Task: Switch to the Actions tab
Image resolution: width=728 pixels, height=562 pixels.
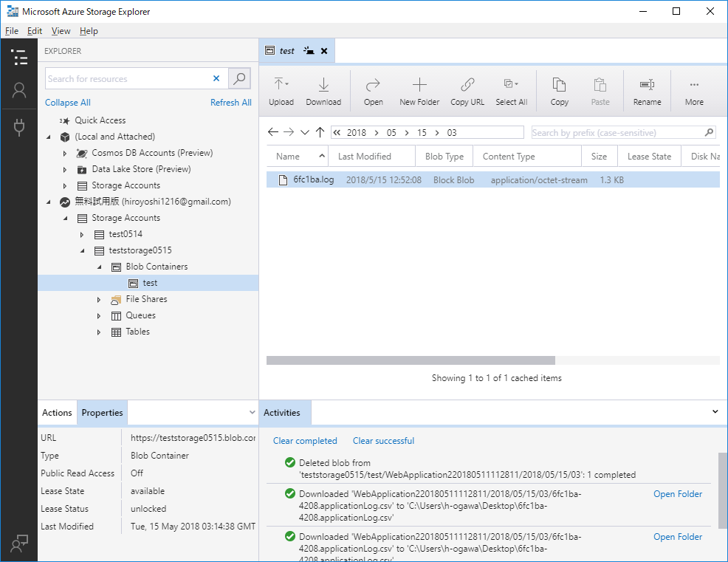Action: [x=57, y=412]
